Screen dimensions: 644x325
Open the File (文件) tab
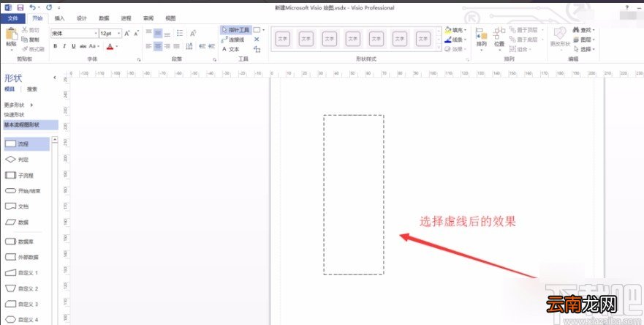coord(12,18)
